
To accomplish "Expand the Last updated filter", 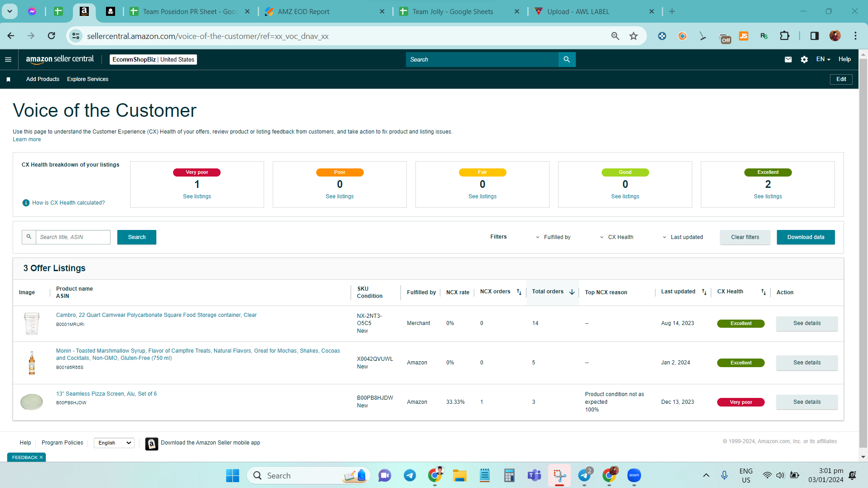I will click(682, 237).
